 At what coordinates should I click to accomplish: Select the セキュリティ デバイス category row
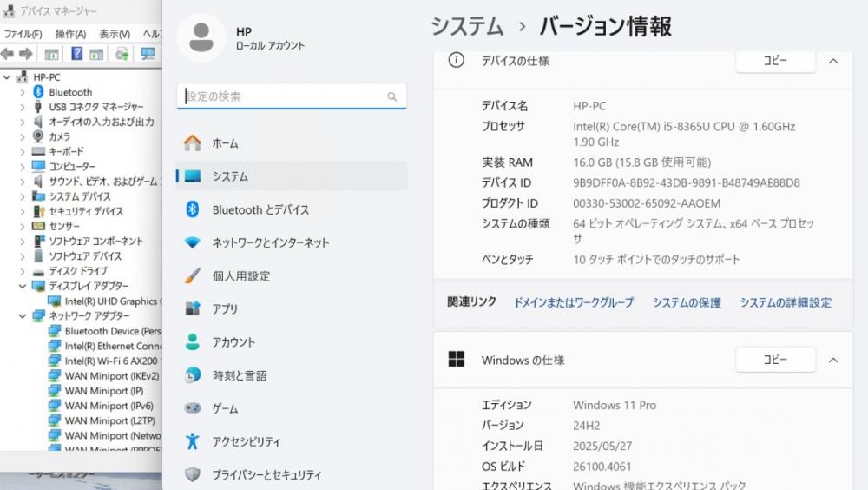point(86,211)
